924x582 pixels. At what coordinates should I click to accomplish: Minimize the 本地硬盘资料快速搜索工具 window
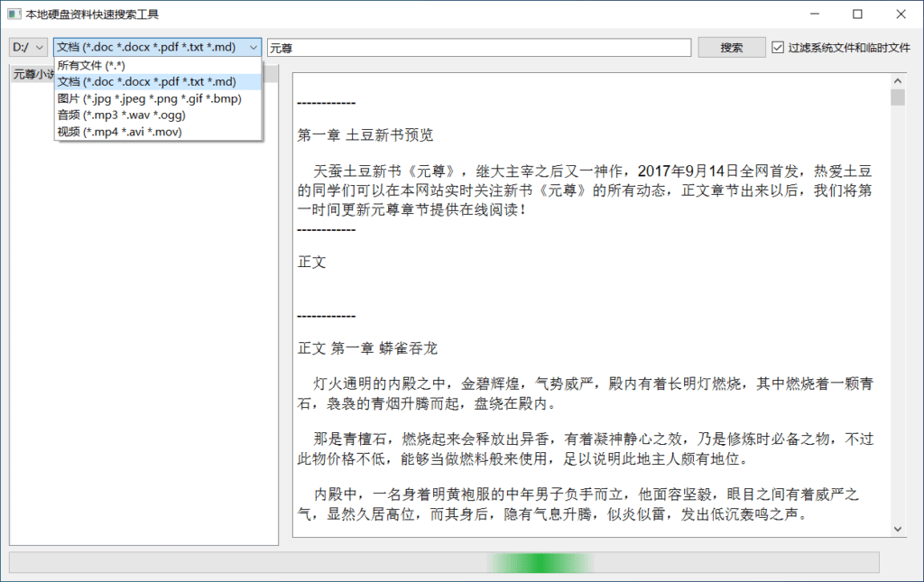click(815, 14)
